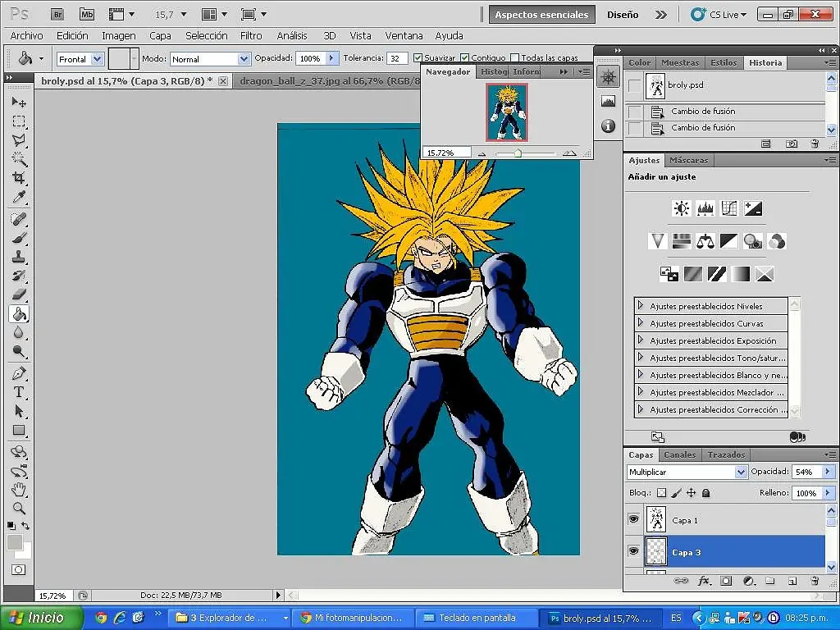Select the Brush tool
840x630 pixels.
coord(19,238)
